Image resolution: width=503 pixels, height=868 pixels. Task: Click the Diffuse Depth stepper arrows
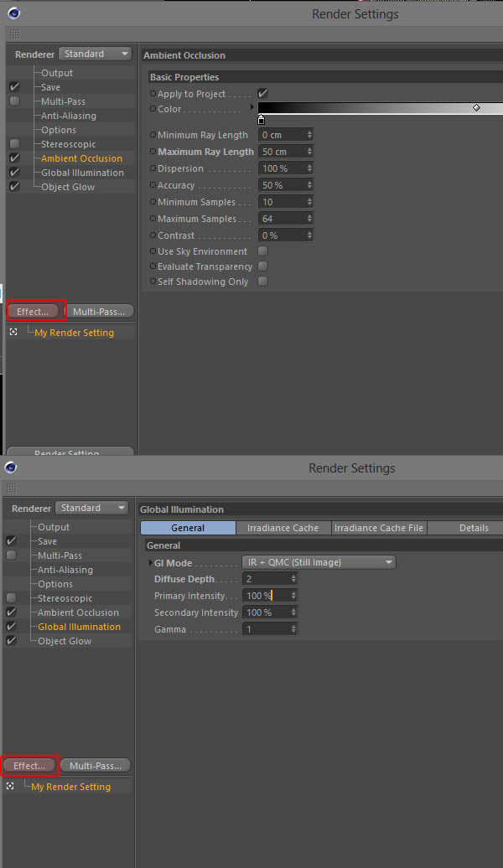coord(293,578)
